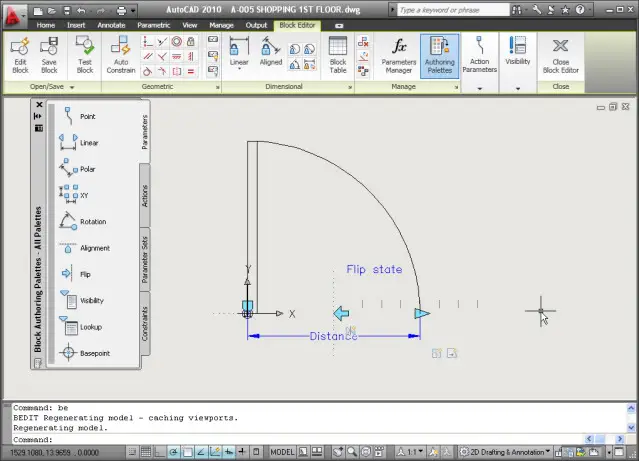Click the Delete Constraints icon
This screenshot has height=461, width=639.
pyautogui.click(x=363, y=42)
